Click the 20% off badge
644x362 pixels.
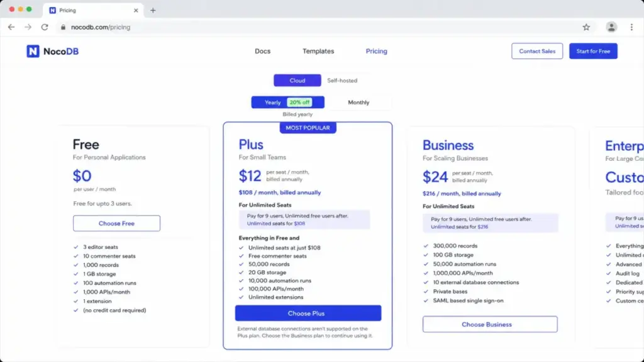click(x=299, y=102)
